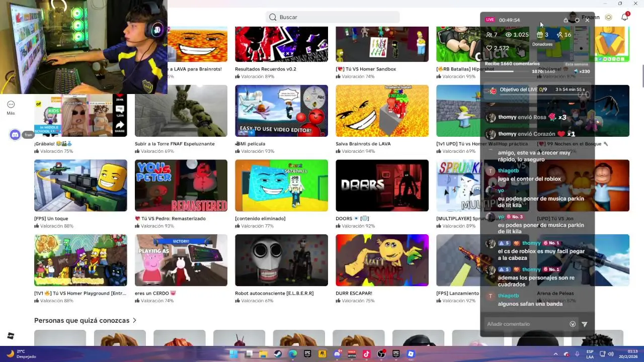Close the TikTok LIVE overlay panel

click(587, 20)
